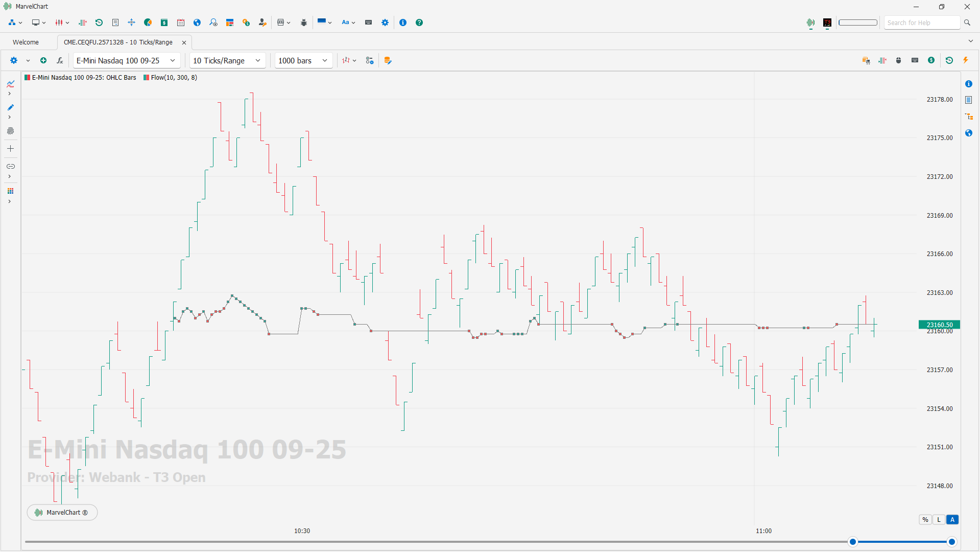Click the depth-of-market icon in top toolbar

coord(82,22)
